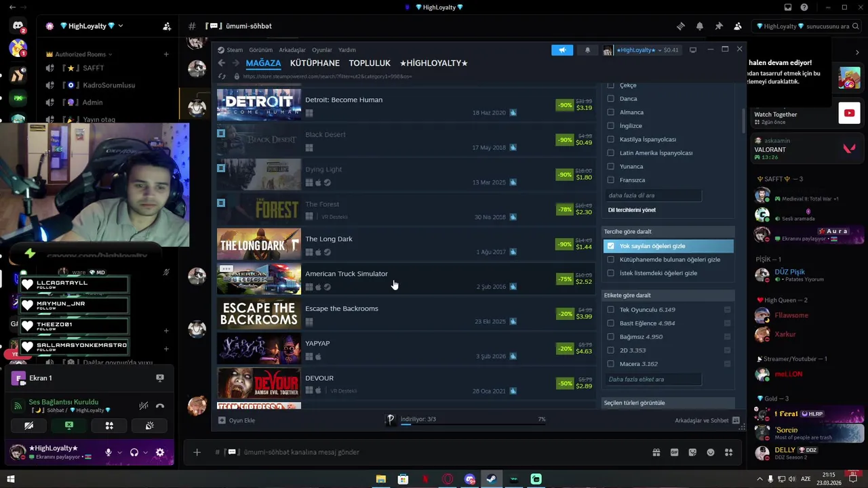Screen dimensions: 868x488
Task: Open Discord direct messages home icon
Action: [18, 26]
